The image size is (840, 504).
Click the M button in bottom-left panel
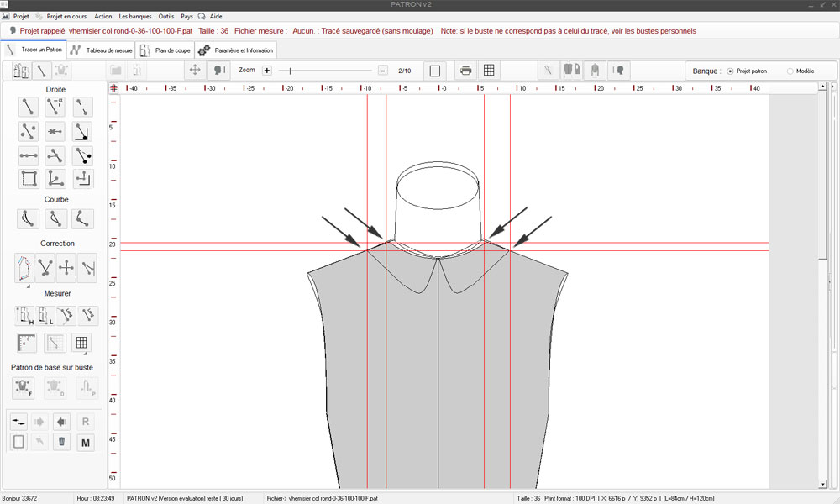tap(85, 442)
